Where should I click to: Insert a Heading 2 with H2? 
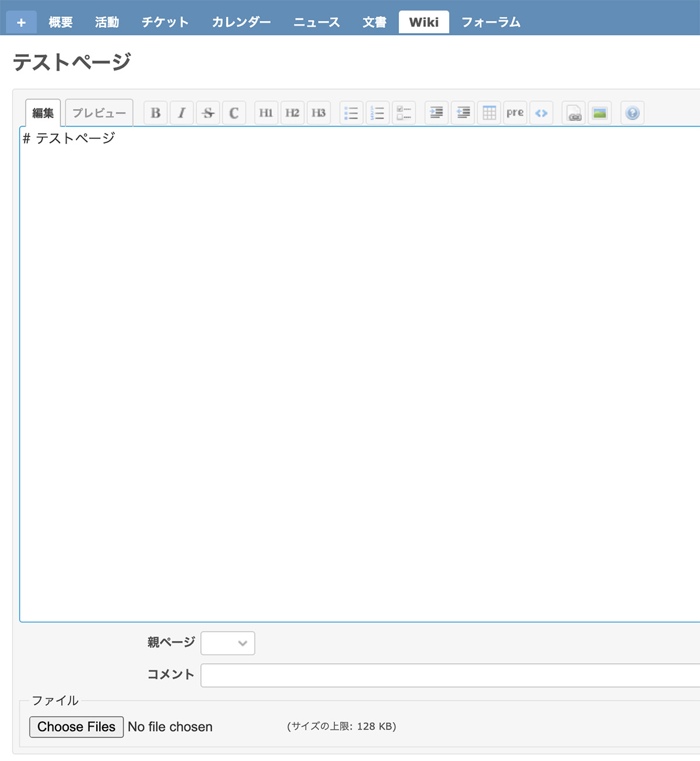point(292,113)
